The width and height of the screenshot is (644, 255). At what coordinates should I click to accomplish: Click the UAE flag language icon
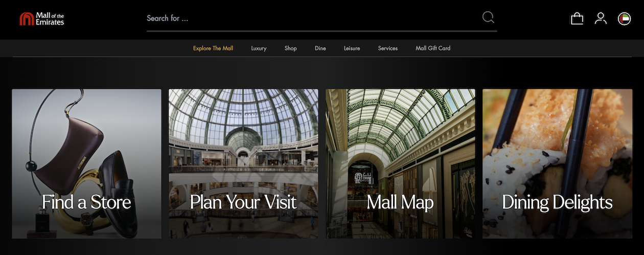tap(624, 19)
